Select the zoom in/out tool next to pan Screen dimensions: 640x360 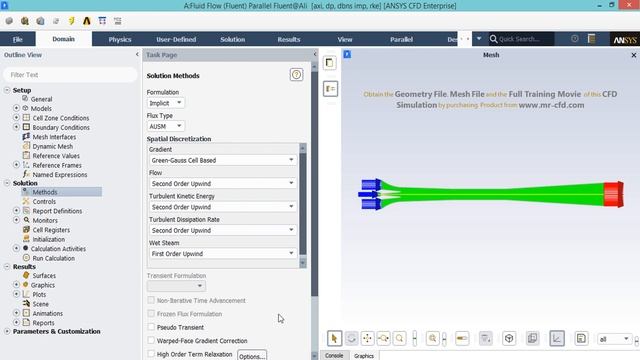point(384,338)
